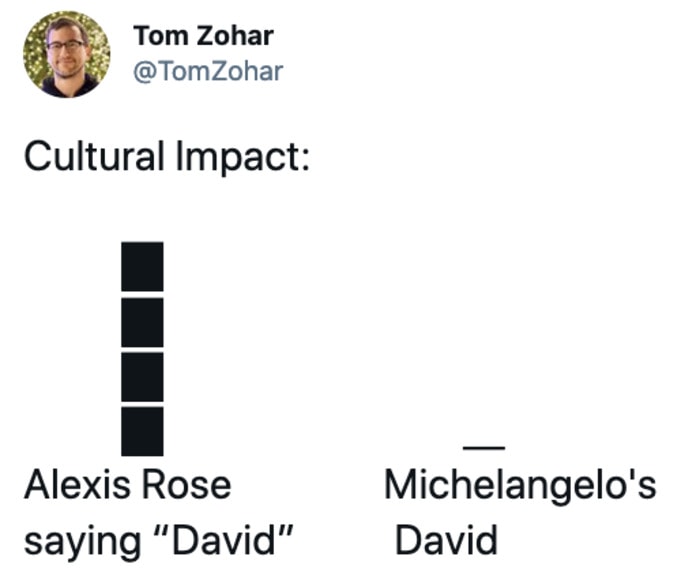This screenshot has height=583, width=700.
Task: Click the saying "David" label text
Action: [x=158, y=541]
